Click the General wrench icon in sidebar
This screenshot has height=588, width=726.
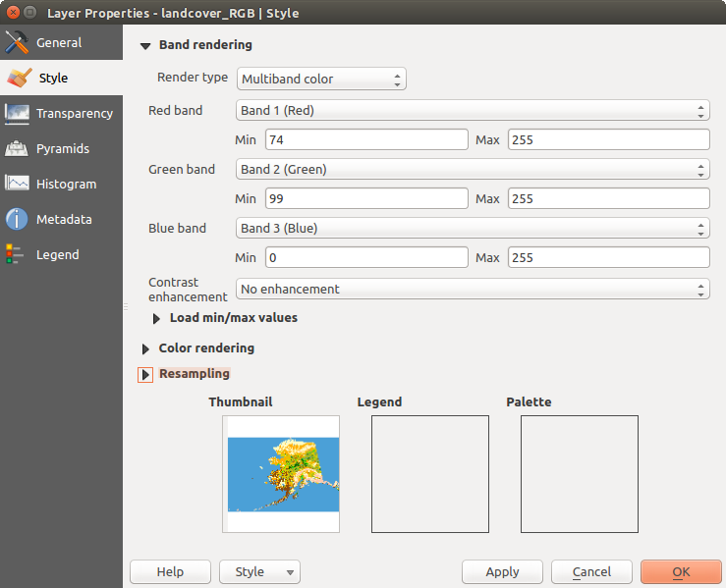[17, 43]
